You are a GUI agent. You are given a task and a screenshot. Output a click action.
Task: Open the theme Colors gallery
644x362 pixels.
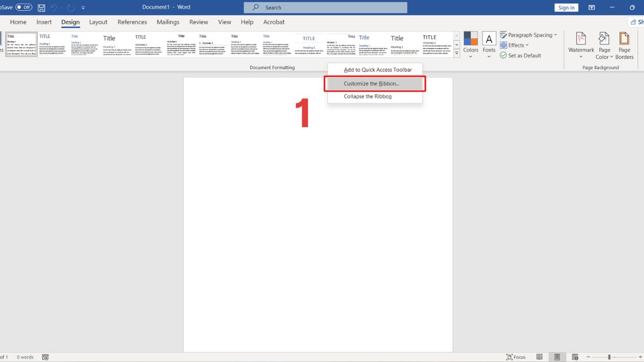[x=471, y=43]
